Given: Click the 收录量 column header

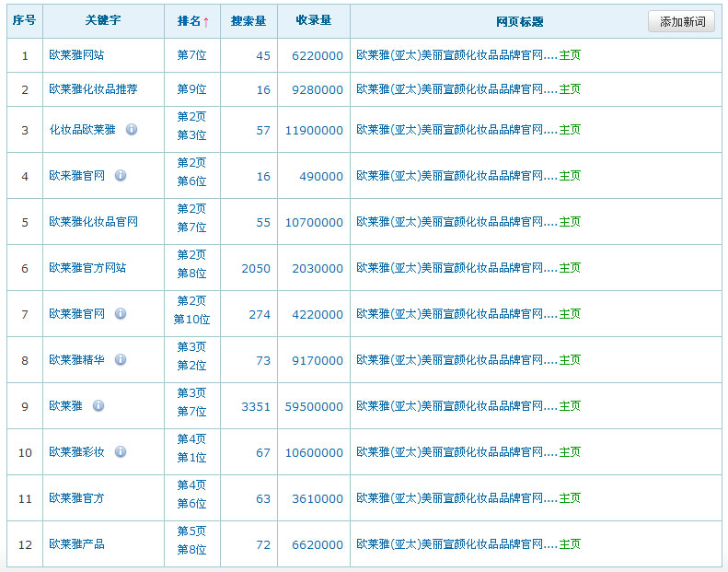Looking at the screenshot, I should click(x=313, y=21).
